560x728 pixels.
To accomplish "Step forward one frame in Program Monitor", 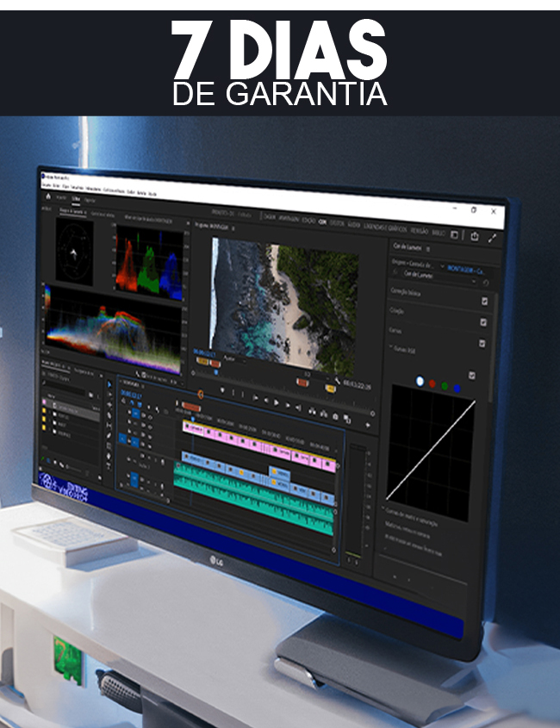I will point(288,405).
